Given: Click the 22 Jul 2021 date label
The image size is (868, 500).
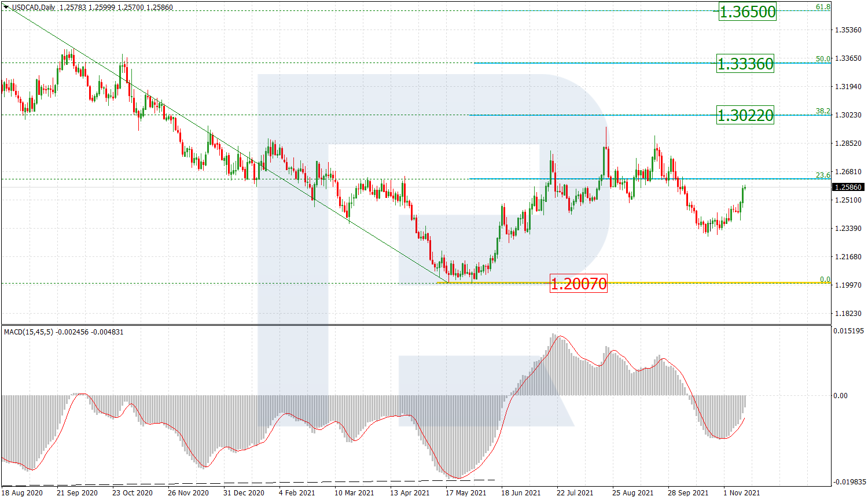Looking at the screenshot, I should (x=575, y=493).
